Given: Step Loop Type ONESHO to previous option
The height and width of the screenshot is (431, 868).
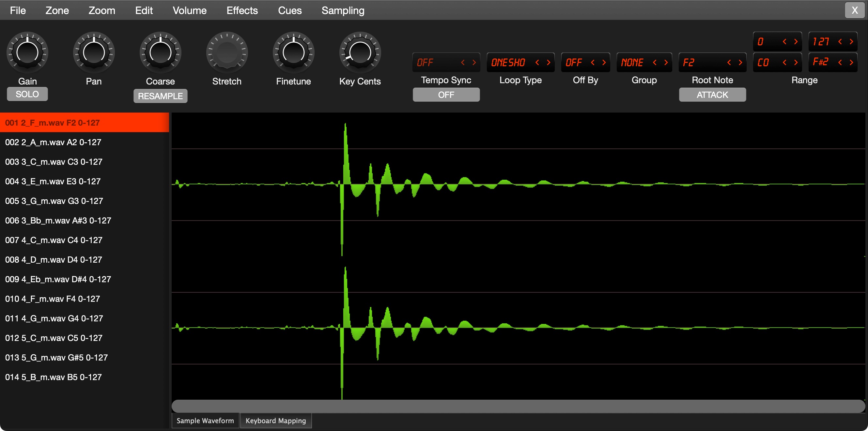Looking at the screenshot, I should tap(537, 62).
